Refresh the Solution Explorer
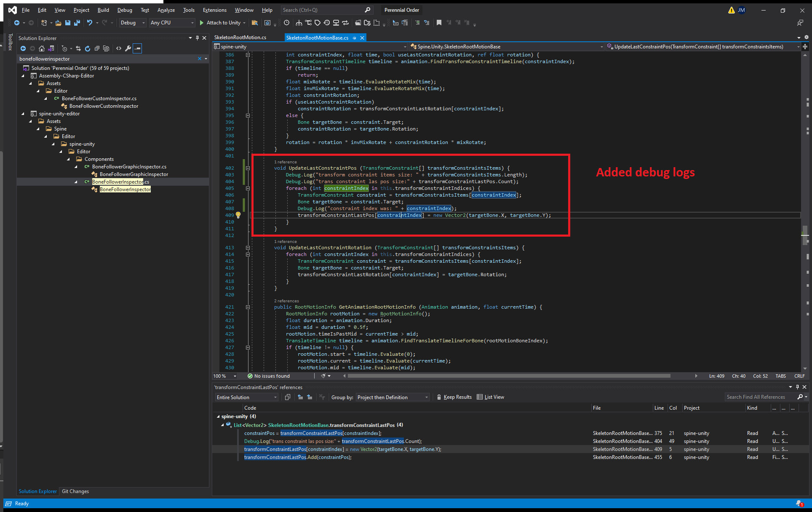Image resolution: width=812 pixels, height=512 pixels. click(88, 48)
